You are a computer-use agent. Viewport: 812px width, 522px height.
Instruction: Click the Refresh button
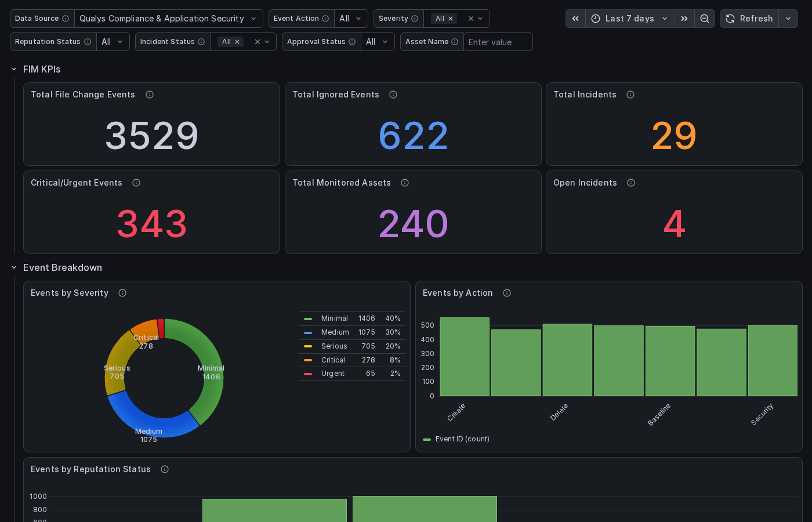point(749,19)
